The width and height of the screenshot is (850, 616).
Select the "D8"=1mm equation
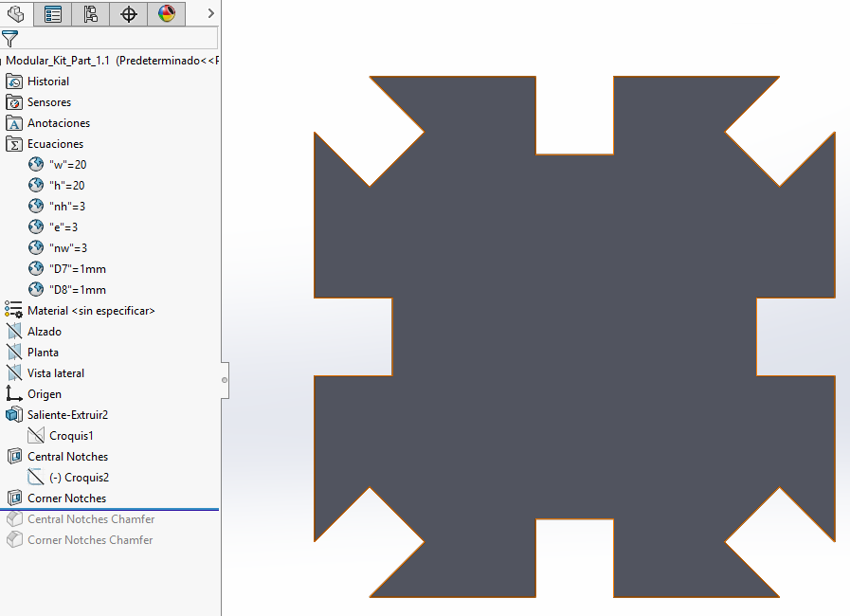pos(78,290)
